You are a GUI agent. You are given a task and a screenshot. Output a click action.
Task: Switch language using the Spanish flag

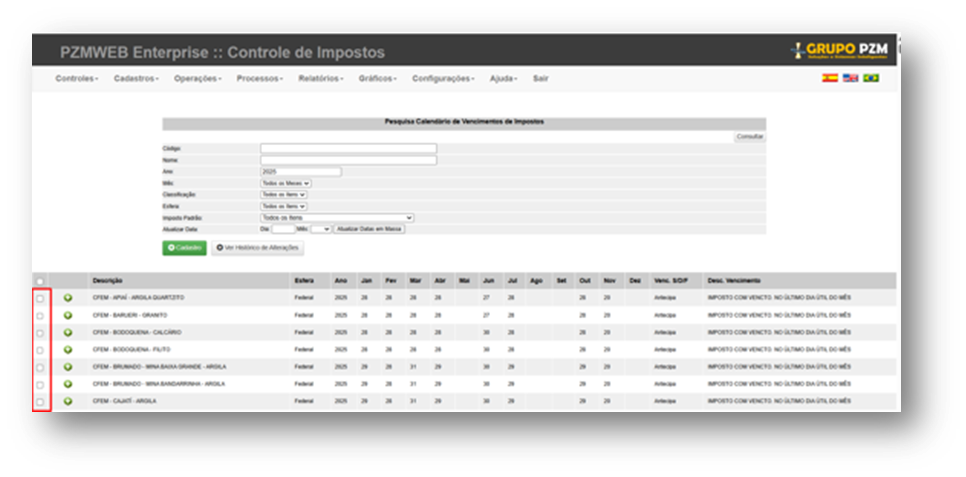[x=829, y=78]
